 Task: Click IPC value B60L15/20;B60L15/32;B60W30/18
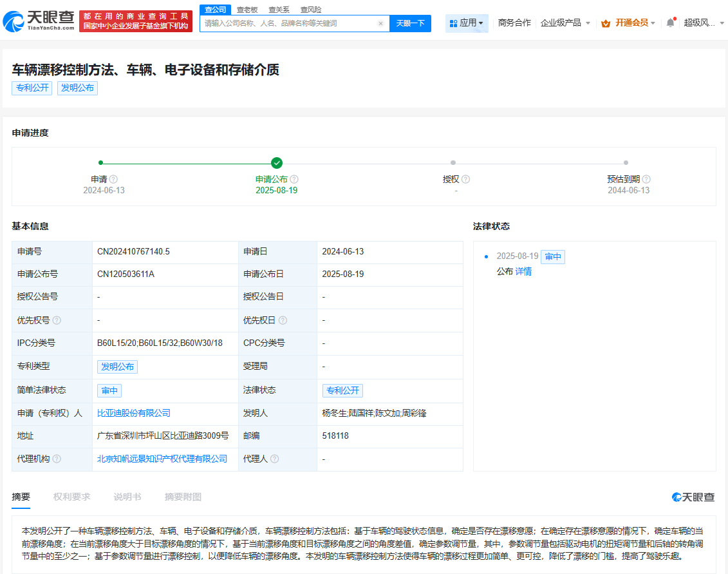coord(160,343)
